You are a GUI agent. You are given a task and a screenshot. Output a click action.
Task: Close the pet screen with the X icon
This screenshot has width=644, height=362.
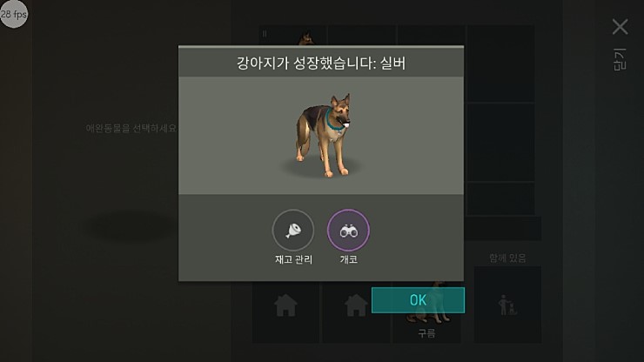[x=620, y=27]
